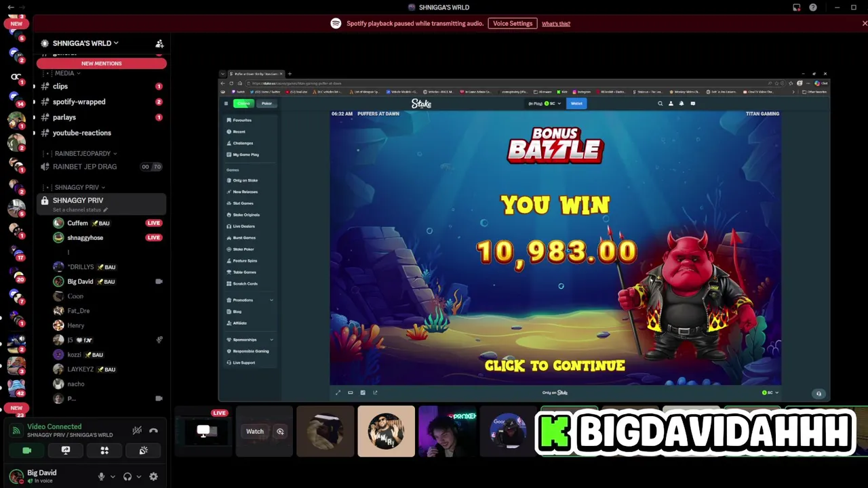Viewport: 868px width, 488px height.
Task: Disconnect from the voice channel
Action: [x=154, y=430]
